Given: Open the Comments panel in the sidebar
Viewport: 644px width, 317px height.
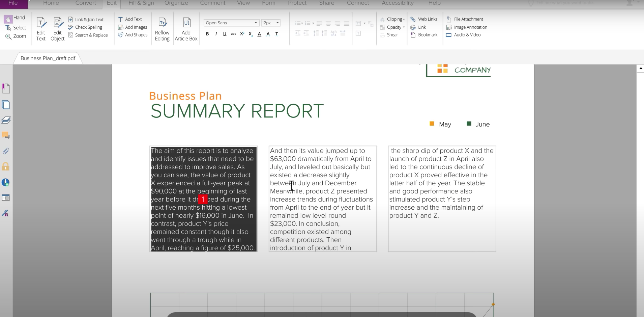Looking at the screenshot, I should (x=6, y=136).
